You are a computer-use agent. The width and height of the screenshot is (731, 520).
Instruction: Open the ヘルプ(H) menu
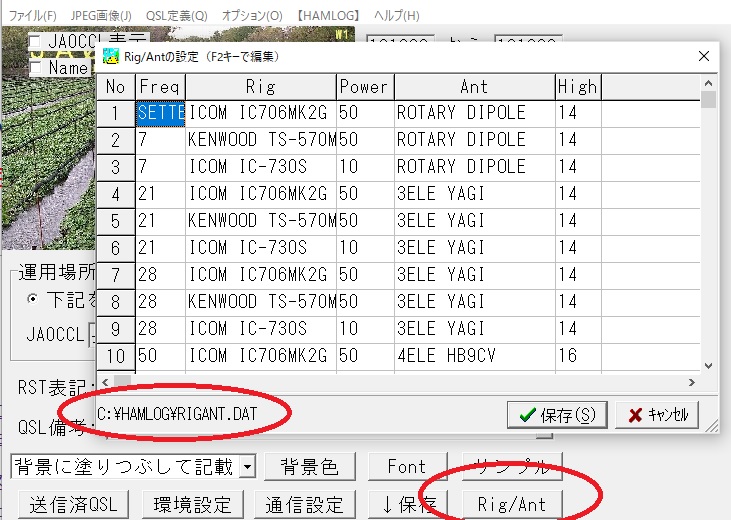(396, 16)
